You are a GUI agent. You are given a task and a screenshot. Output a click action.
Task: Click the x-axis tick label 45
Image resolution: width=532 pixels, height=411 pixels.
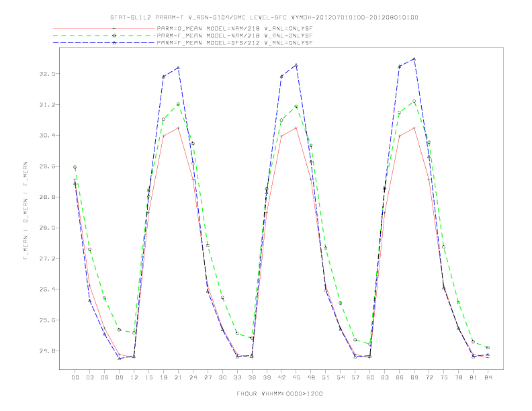pos(296,377)
